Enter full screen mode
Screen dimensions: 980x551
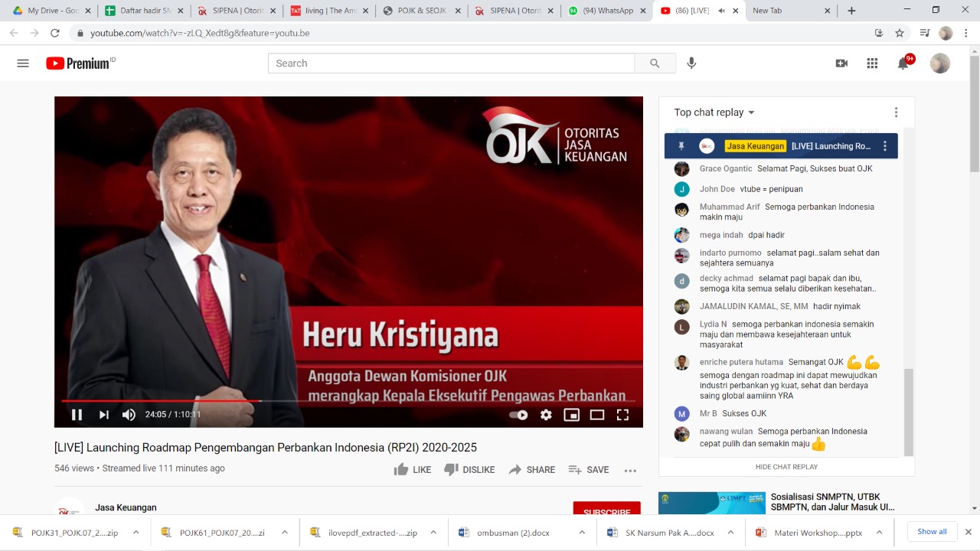(x=622, y=415)
